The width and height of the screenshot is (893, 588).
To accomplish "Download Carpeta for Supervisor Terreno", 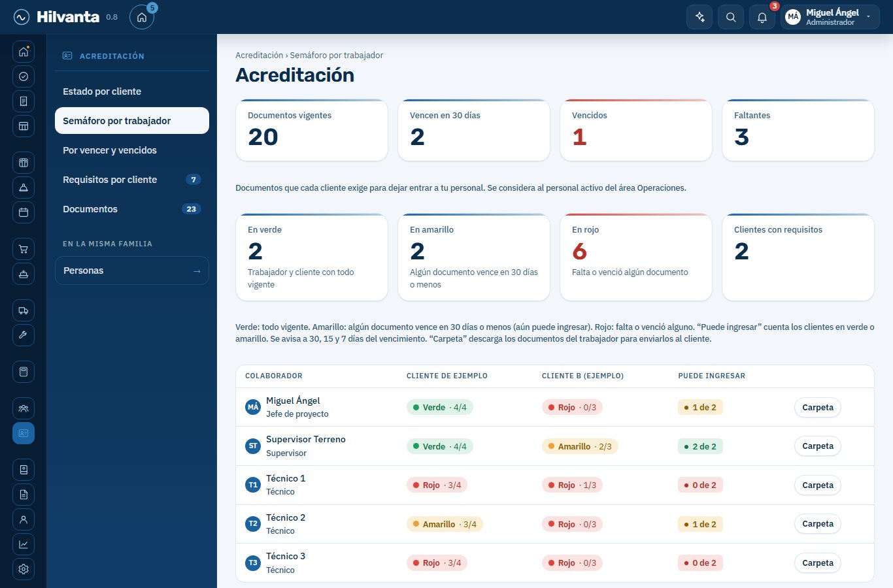I will [817, 446].
